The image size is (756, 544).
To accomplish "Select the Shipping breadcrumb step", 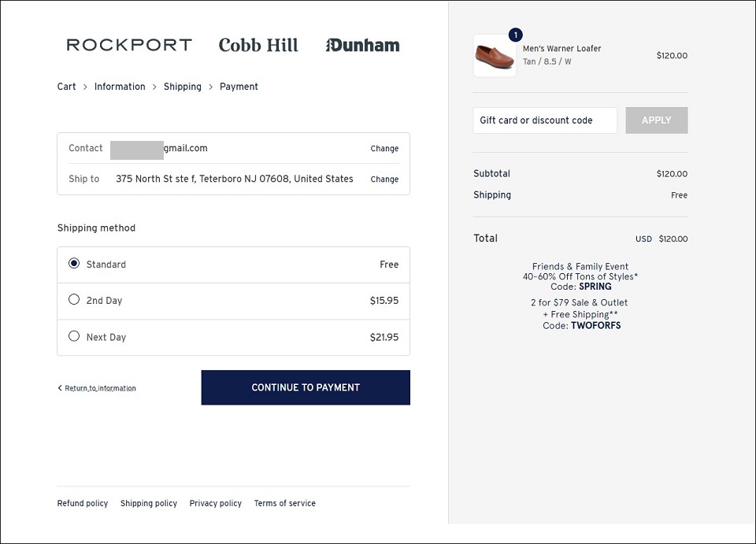I will point(182,87).
